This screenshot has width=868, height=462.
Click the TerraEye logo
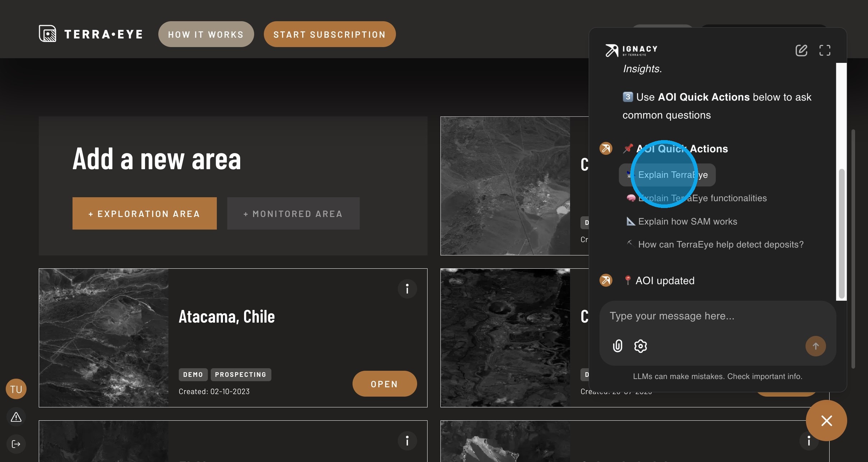coord(91,34)
